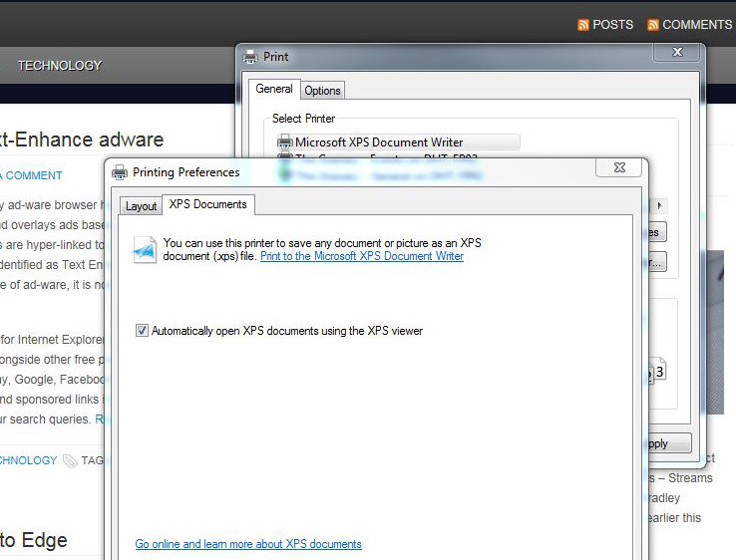736x560 pixels.
Task: Click the printer icon in Print title bar
Action: pyautogui.click(x=250, y=57)
